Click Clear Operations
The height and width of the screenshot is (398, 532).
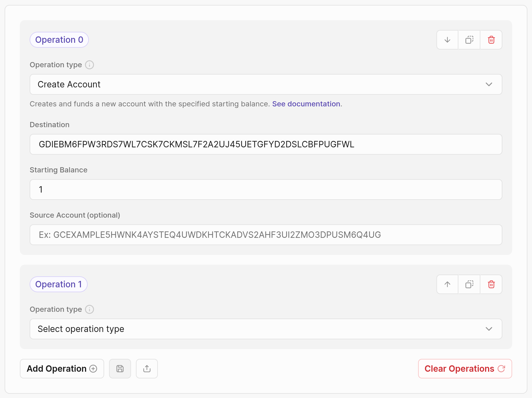(464, 369)
